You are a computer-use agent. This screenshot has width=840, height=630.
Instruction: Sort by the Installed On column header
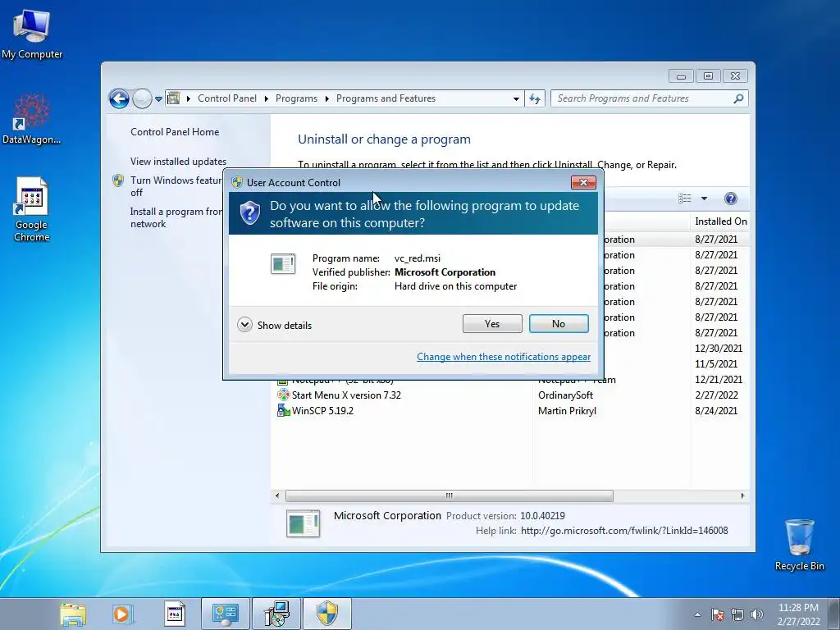[x=720, y=221]
